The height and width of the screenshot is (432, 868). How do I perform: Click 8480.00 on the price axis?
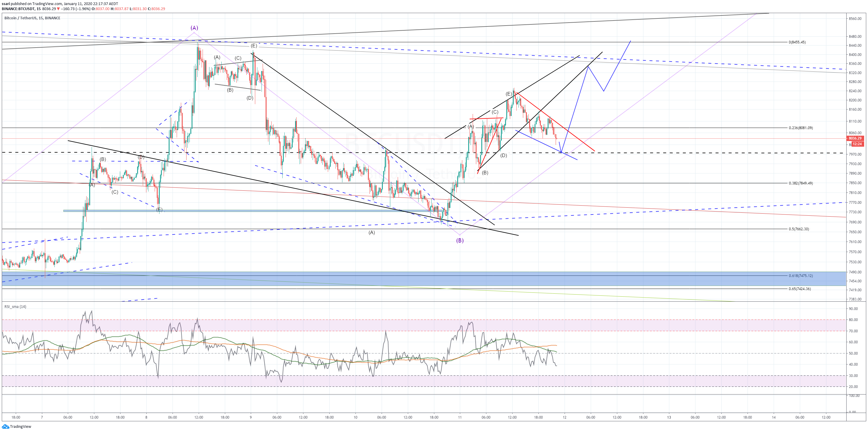(855, 36)
